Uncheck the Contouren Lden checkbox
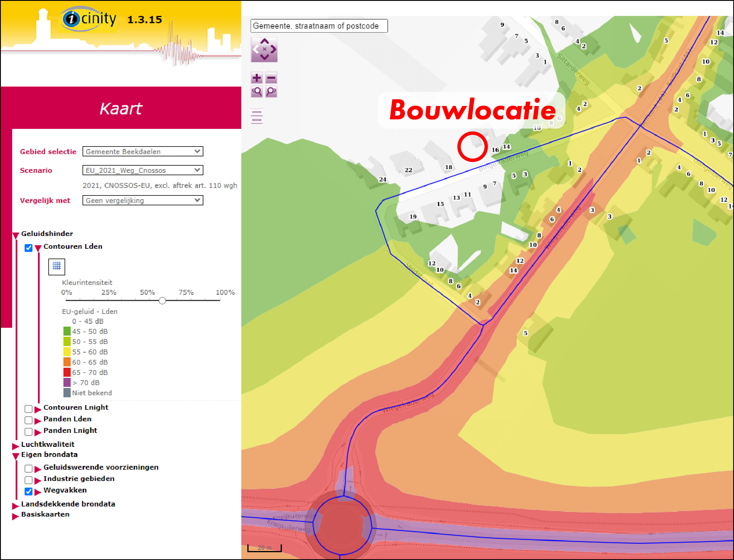Viewport: 734px width, 560px height. pyautogui.click(x=28, y=248)
